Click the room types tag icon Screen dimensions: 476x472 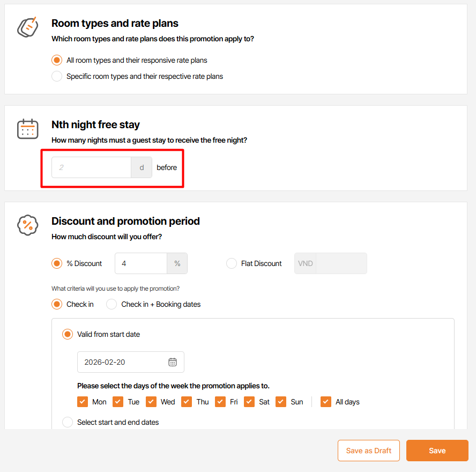[27, 27]
